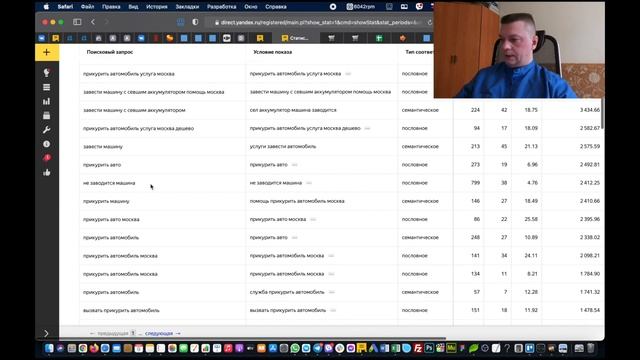Open the lightbulb recommendations sidebar icon
Image resolution: width=640 pixels, height=360 pixels.
pos(47,73)
